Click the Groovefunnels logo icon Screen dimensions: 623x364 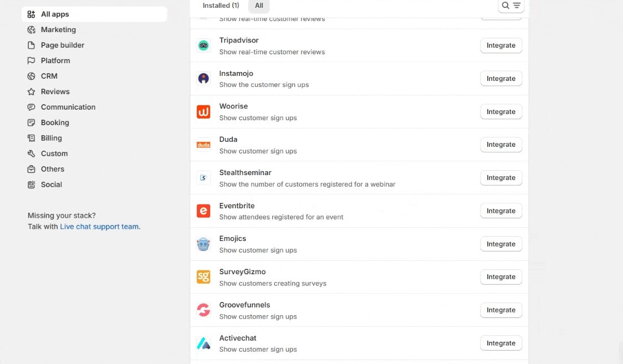203,310
